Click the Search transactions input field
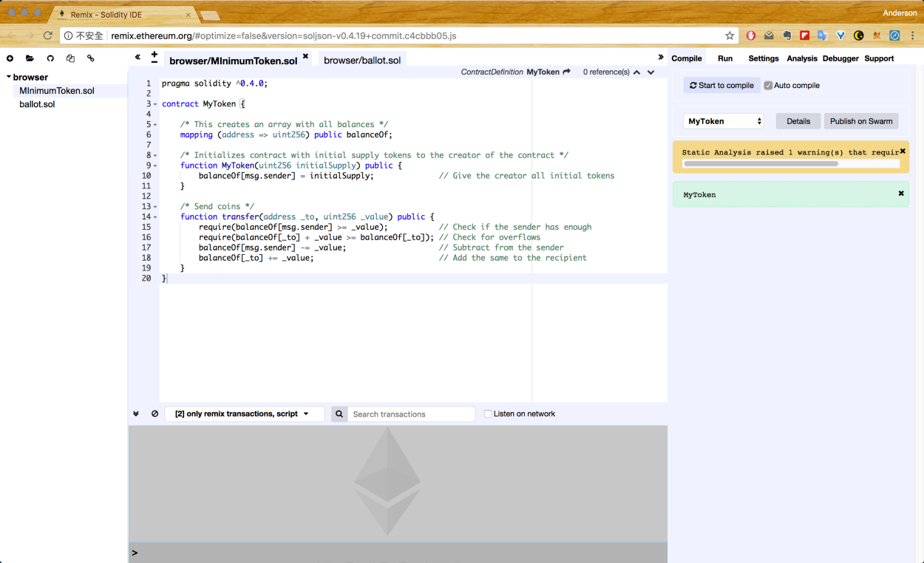Screen dimensions: 924x563 (x=411, y=414)
